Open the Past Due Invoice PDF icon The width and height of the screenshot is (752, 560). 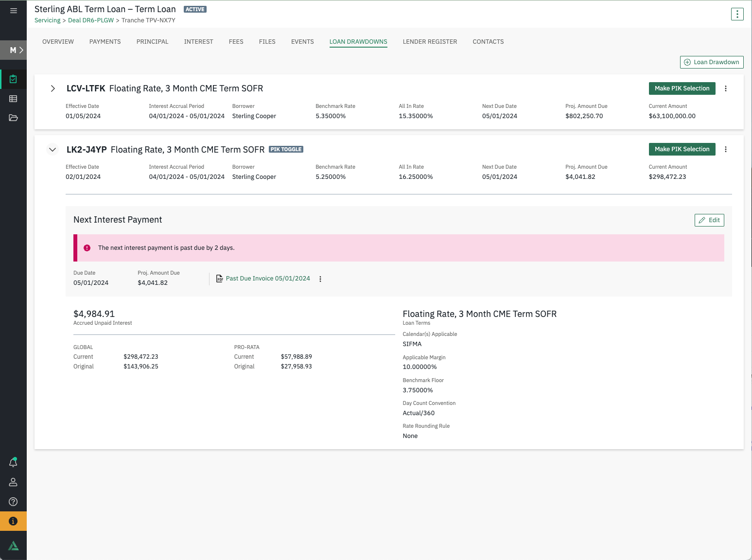pos(220,278)
